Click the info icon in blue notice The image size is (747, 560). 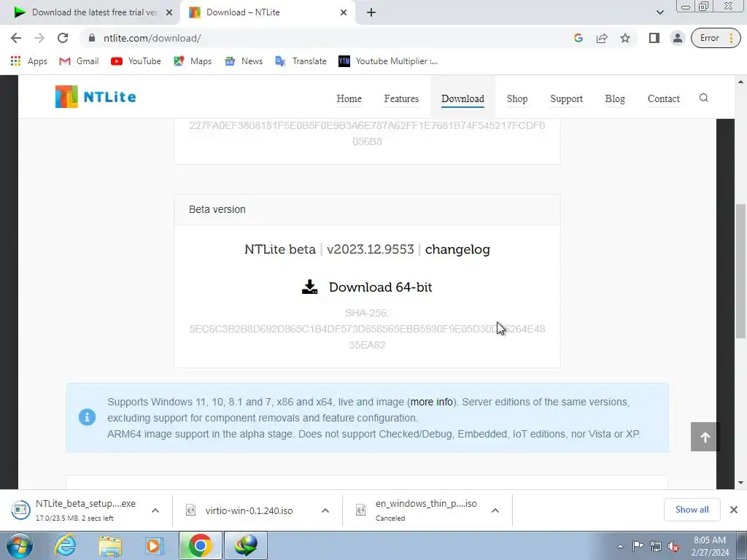coord(88,417)
